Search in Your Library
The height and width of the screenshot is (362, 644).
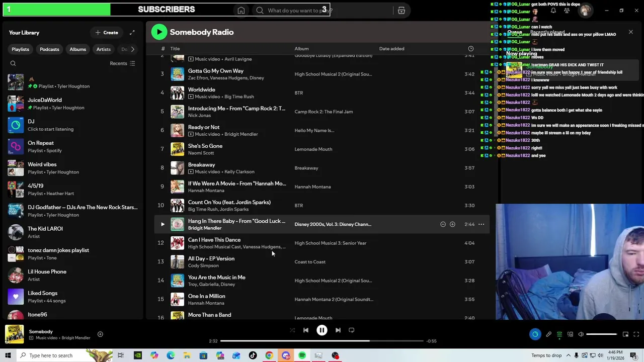pyautogui.click(x=13, y=63)
